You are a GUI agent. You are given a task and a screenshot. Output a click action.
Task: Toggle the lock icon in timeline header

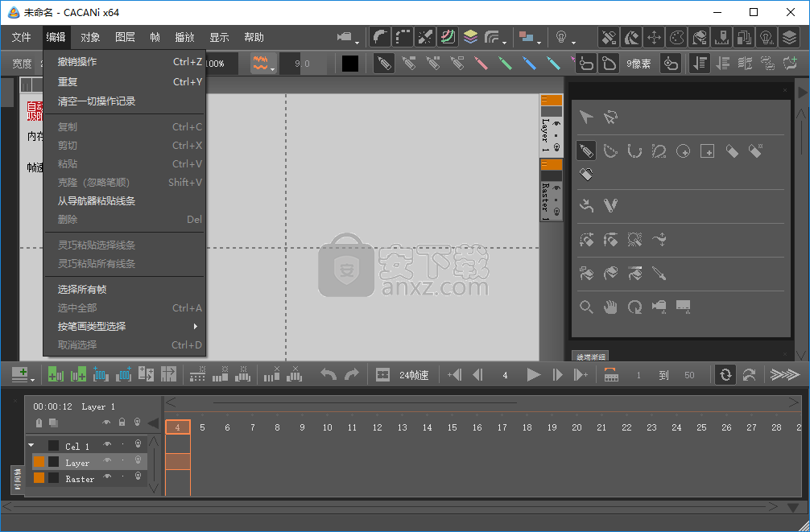(x=122, y=423)
